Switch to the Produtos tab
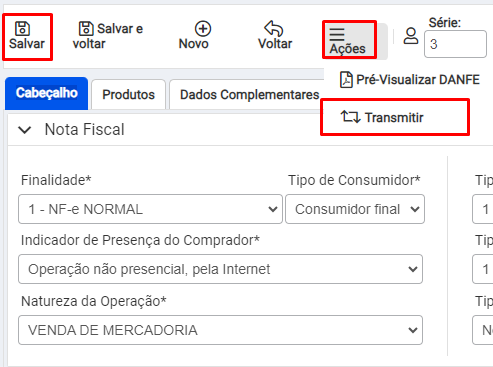 point(128,95)
